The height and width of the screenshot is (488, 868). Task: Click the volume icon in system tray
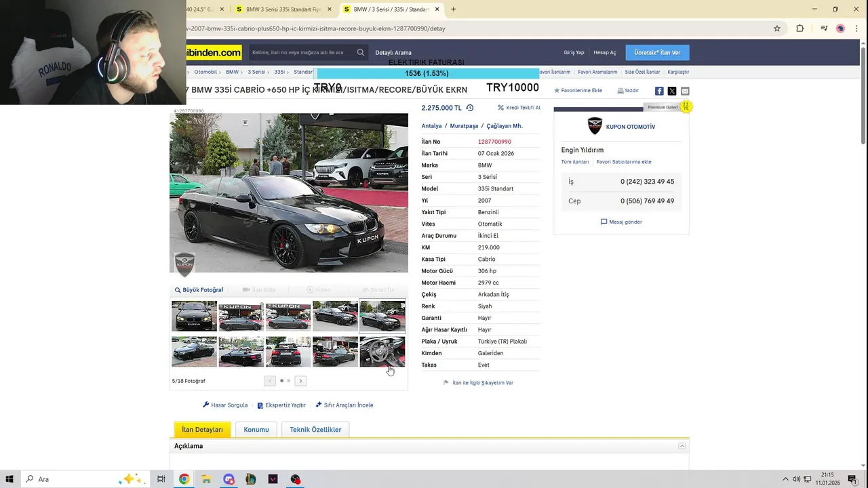[796, 479]
